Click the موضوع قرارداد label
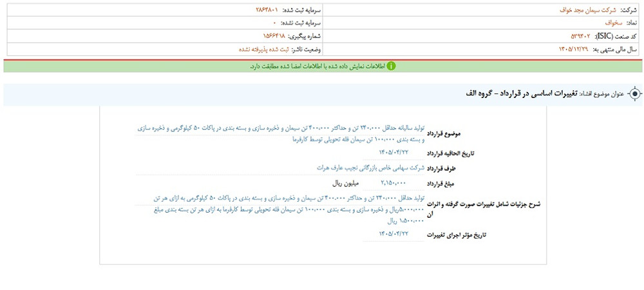Viewport: 644px width, 290px height. click(444, 134)
